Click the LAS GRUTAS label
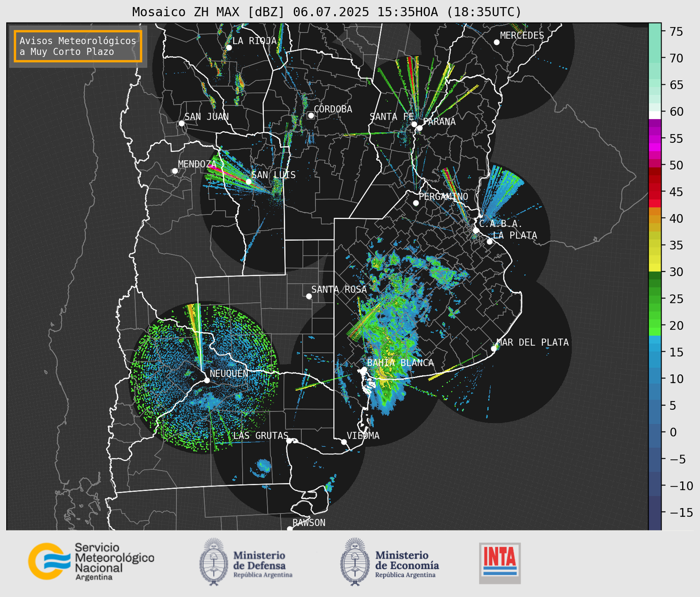 (x=261, y=436)
